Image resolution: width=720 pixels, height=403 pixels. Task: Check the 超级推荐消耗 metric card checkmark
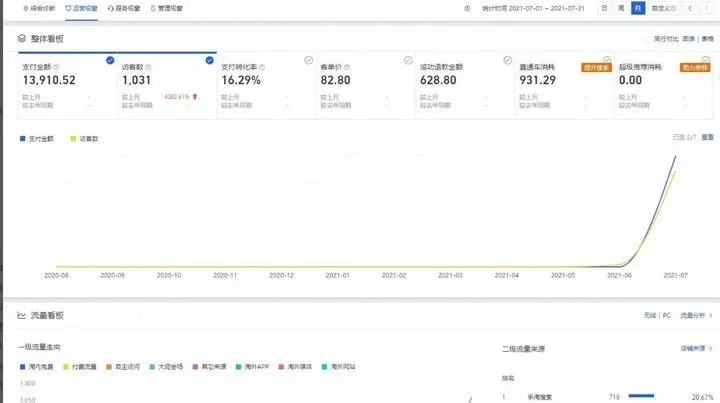(706, 60)
